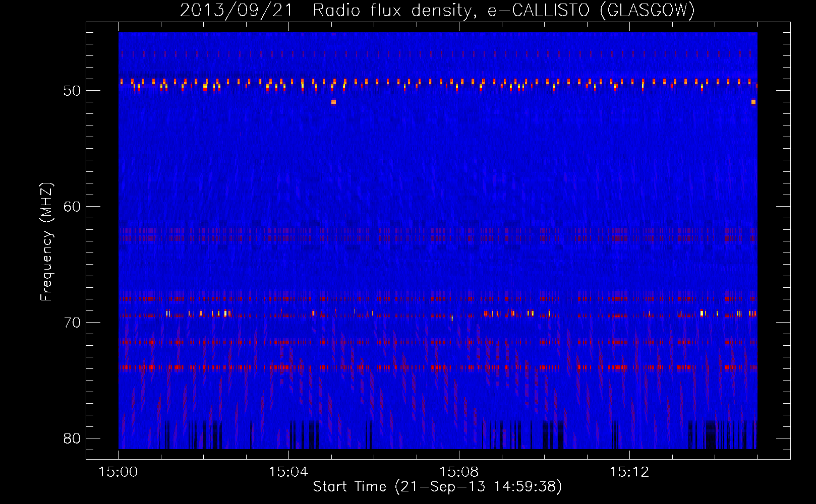Click the Start Time axis label

coord(437,487)
